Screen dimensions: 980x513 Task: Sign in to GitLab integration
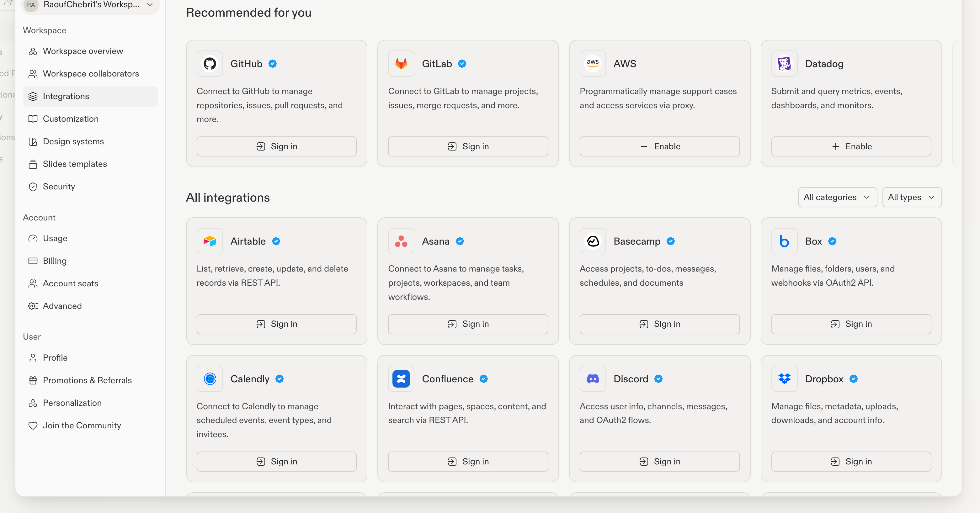tap(468, 146)
